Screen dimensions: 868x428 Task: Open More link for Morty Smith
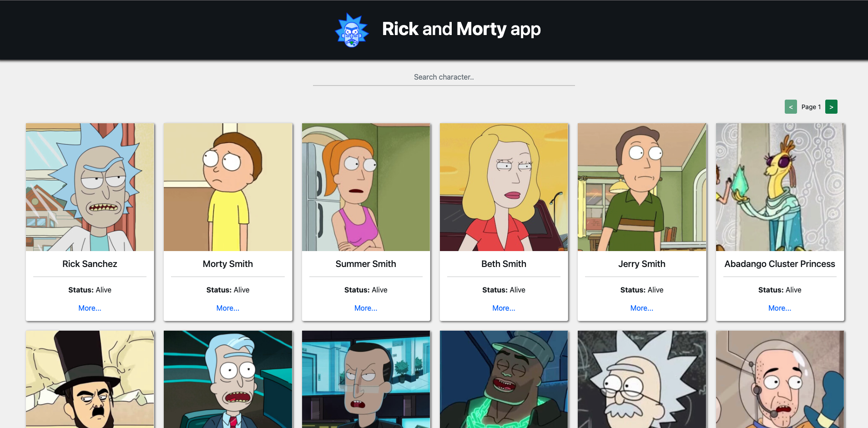(227, 308)
